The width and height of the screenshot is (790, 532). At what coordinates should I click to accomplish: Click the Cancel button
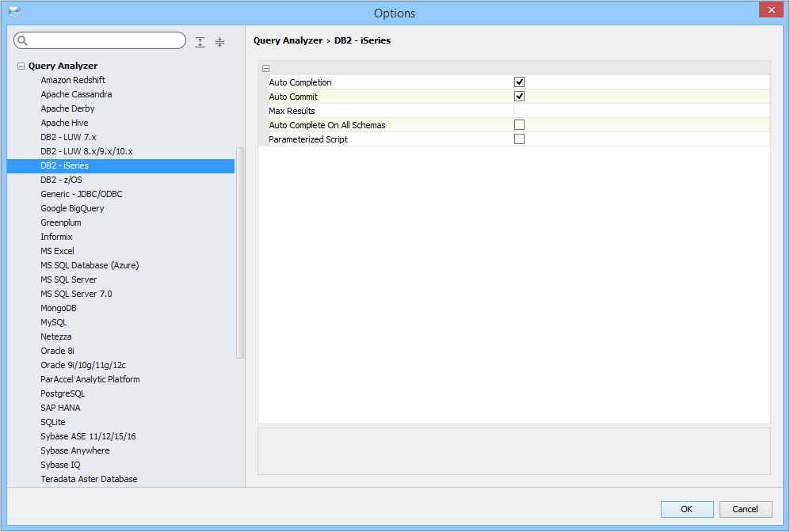click(x=745, y=509)
